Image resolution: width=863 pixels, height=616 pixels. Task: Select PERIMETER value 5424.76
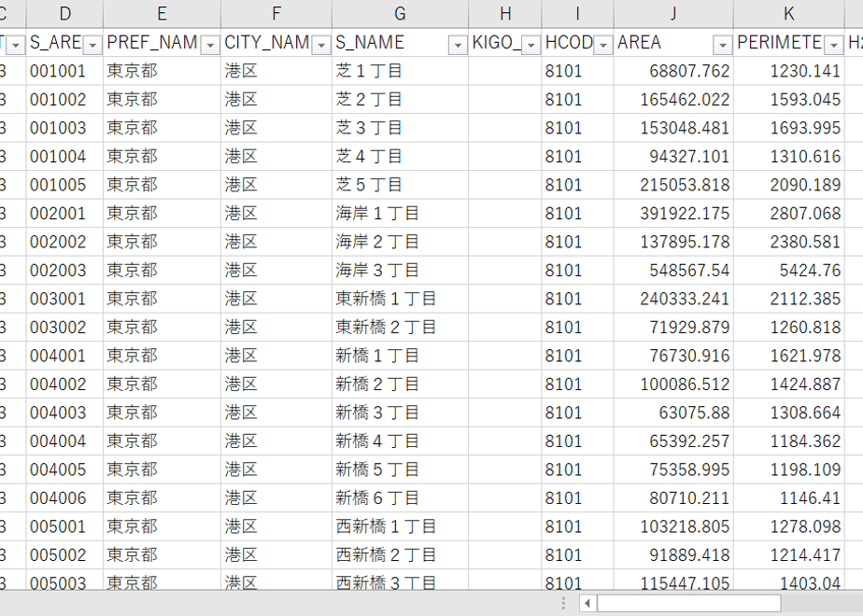(788, 270)
